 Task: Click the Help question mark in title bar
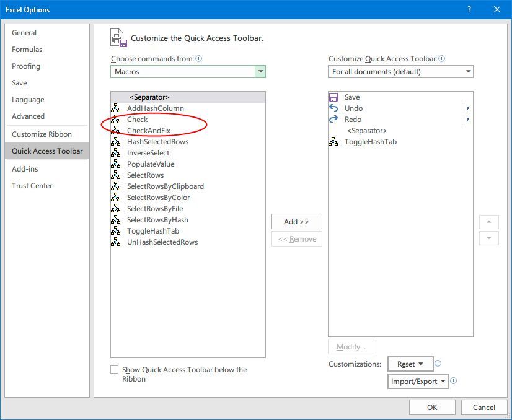[469, 9]
